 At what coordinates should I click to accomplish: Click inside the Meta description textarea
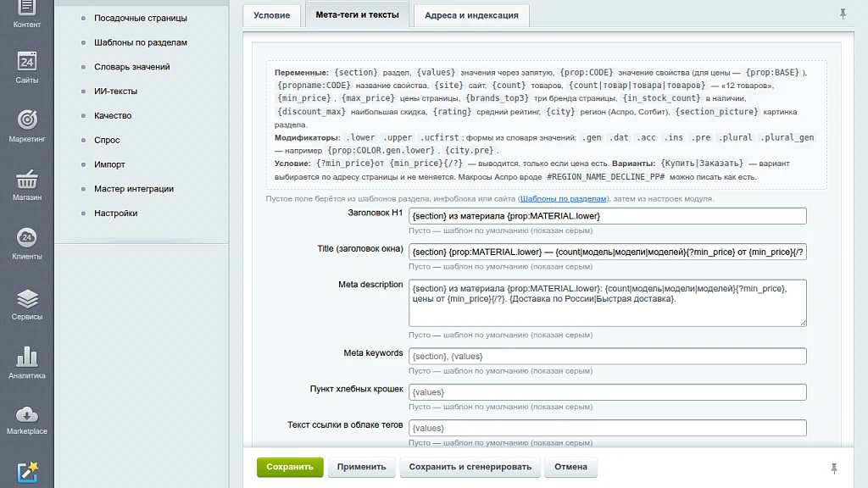[x=607, y=302]
